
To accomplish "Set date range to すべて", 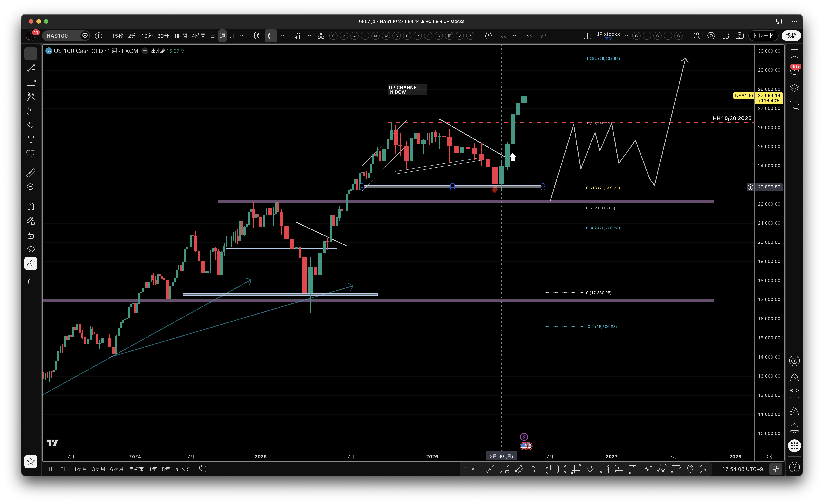I will (182, 469).
